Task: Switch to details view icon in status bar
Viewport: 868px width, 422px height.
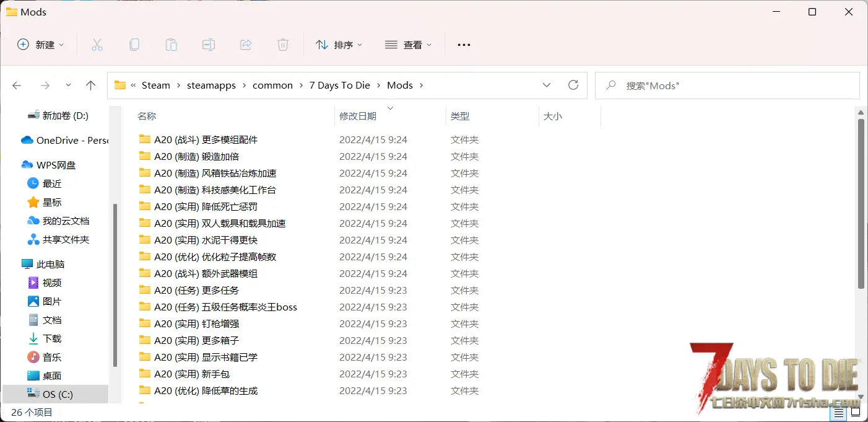Action: tap(839, 413)
